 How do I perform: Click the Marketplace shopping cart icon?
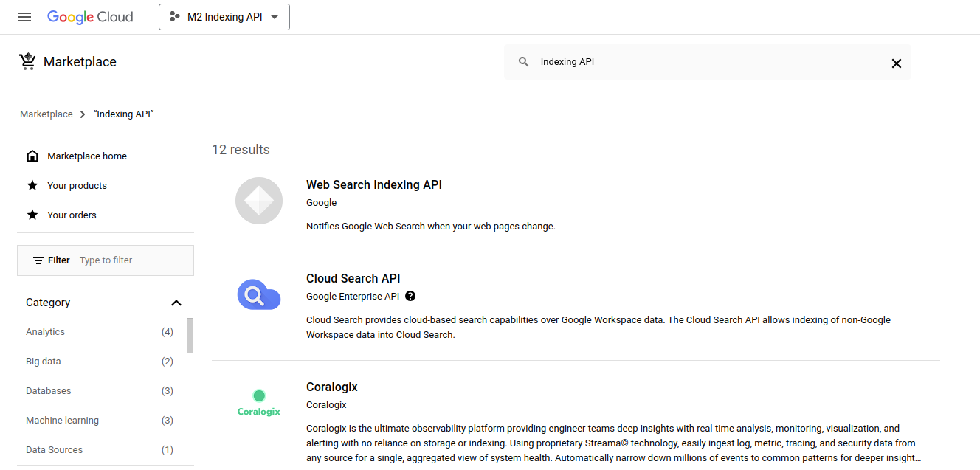pyautogui.click(x=27, y=61)
